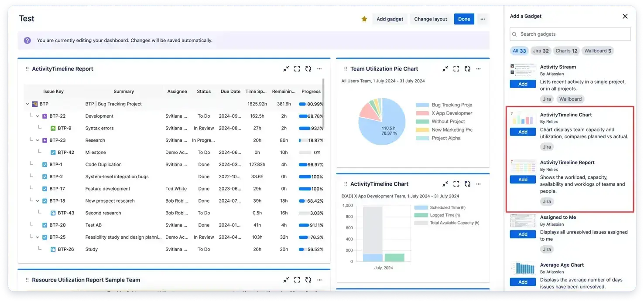The image size is (644, 302).
Task: Toggle the Wallboard 5 gadget filter
Action: click(597, 51)
